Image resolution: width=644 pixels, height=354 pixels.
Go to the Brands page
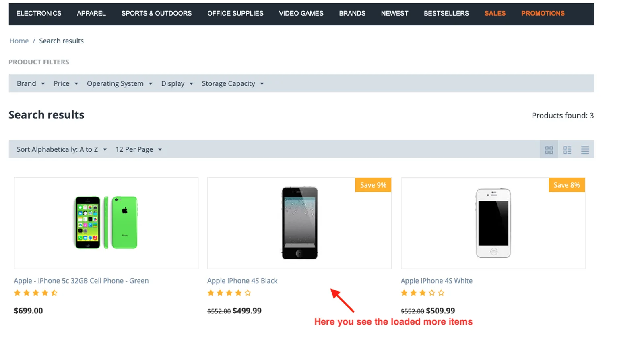click(352, 13)
